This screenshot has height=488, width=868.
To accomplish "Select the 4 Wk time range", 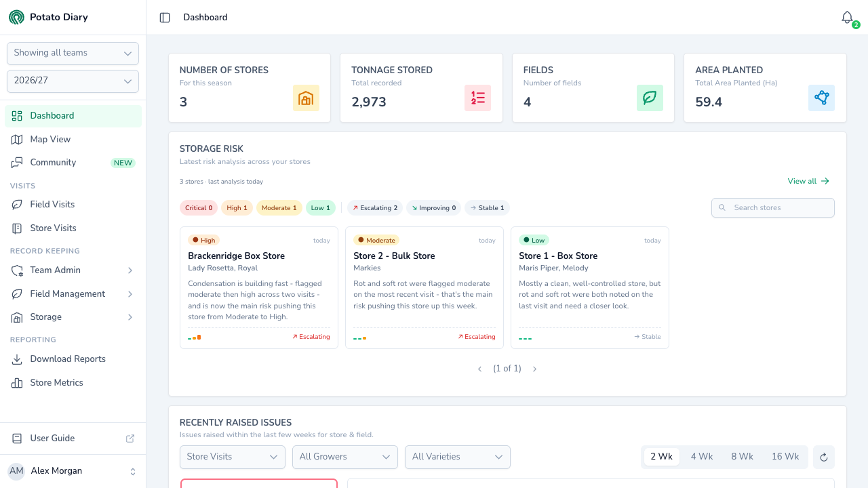I will [x=702, y=457].
